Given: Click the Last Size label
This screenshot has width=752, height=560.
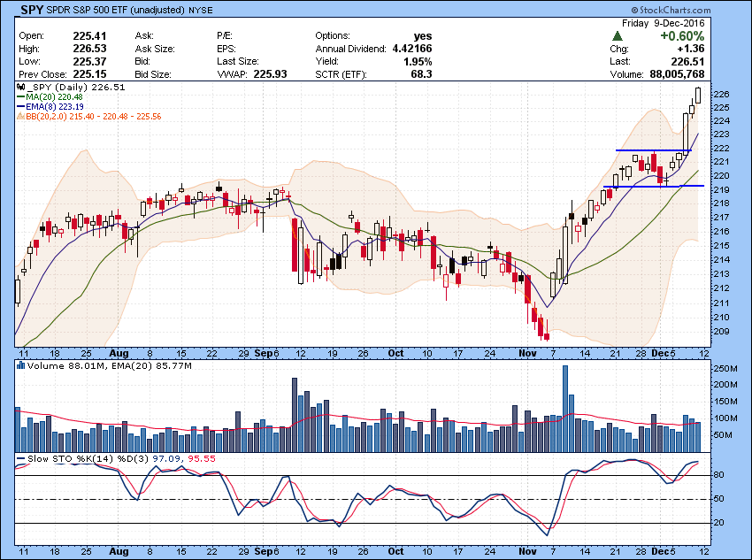Looking at the screenshot, I should coord(238,61).
